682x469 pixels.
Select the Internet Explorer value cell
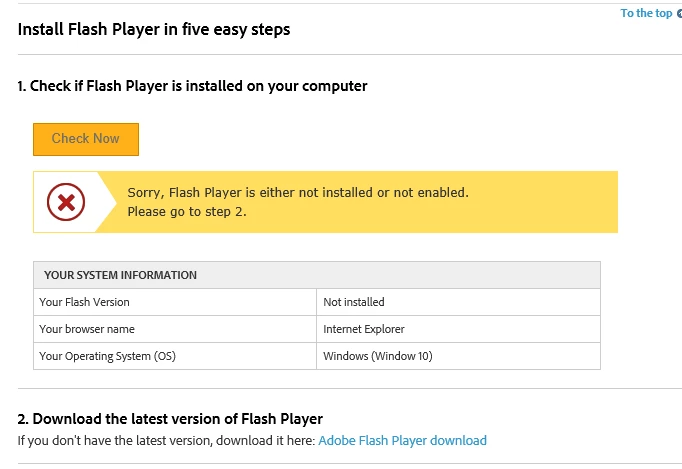pos(458,329)
